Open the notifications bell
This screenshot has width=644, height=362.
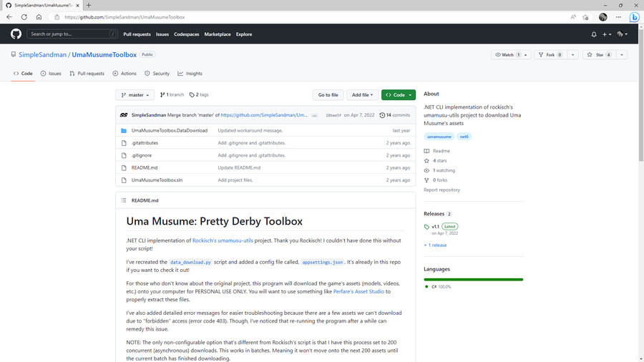point(594,34)
